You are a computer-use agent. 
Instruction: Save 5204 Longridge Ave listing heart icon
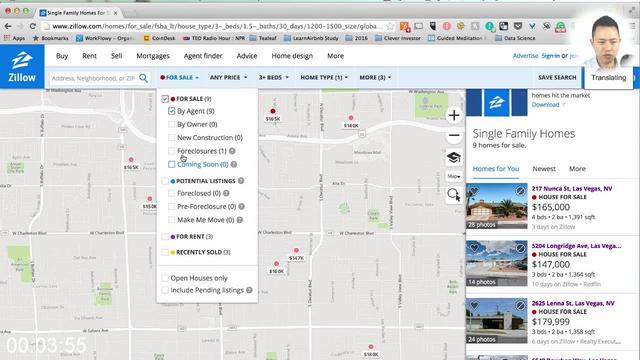tap(474, 248)
